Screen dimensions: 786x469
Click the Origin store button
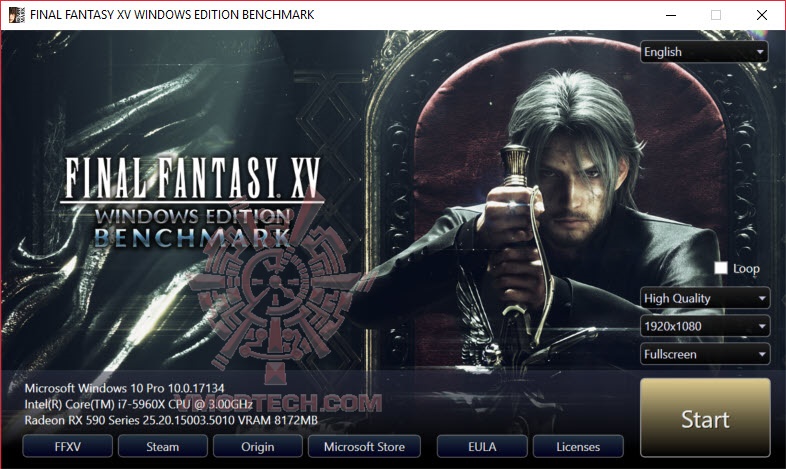click(258, 446)
